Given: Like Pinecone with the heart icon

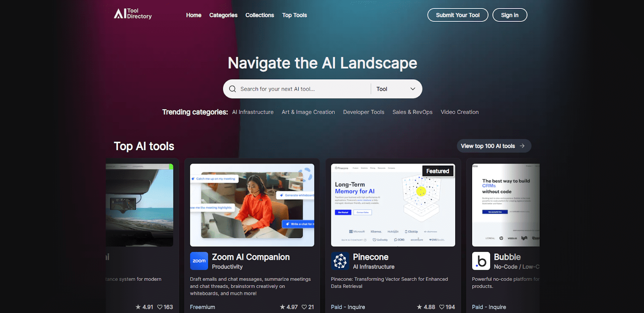Looking at the screenshot, I should click(x=442, y=307).
